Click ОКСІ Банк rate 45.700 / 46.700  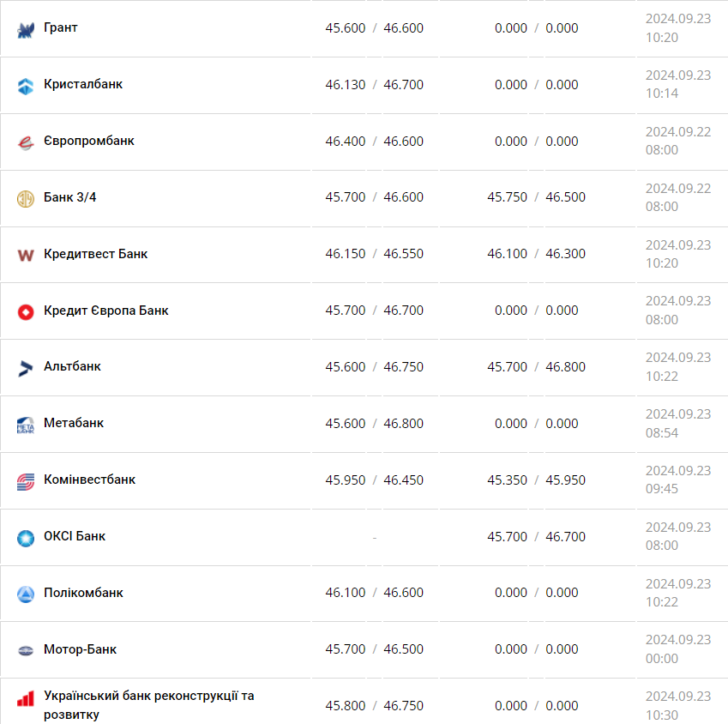[536, 537]
